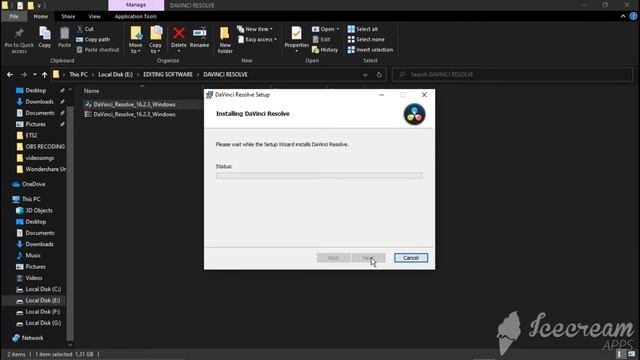Open 3D Objects under This PC
Viewport: 640px width, 360px height.
click(x=39, y=211)
